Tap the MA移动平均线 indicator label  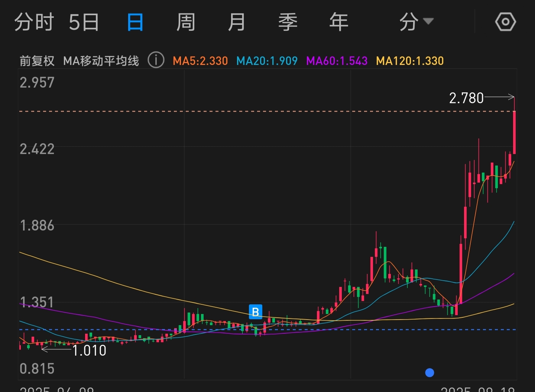(x=101, y=61)
